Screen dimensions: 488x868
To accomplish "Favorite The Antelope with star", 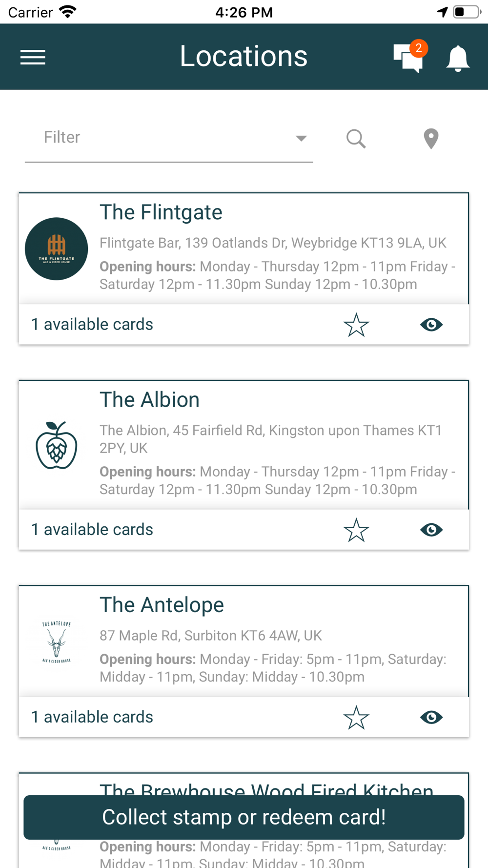I will pyautogui.click(x=356, y=717).
